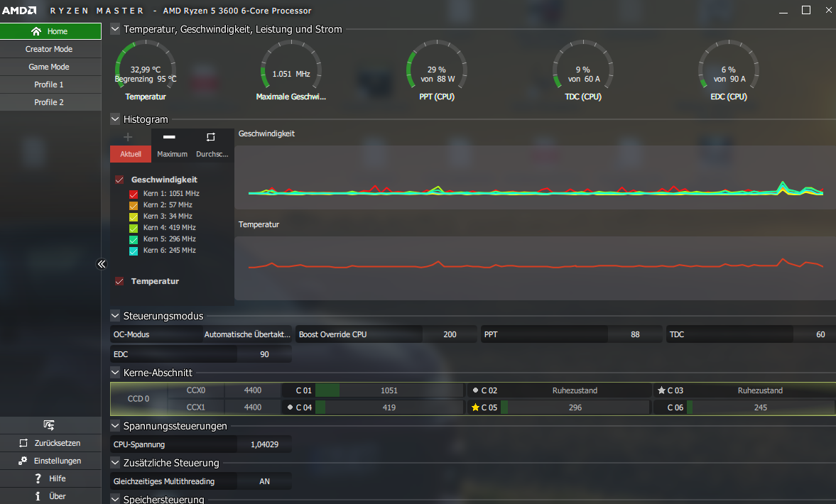Click Boost Override CPU value 200
Screen dimensions: 836x504
(x=450, y=334)
